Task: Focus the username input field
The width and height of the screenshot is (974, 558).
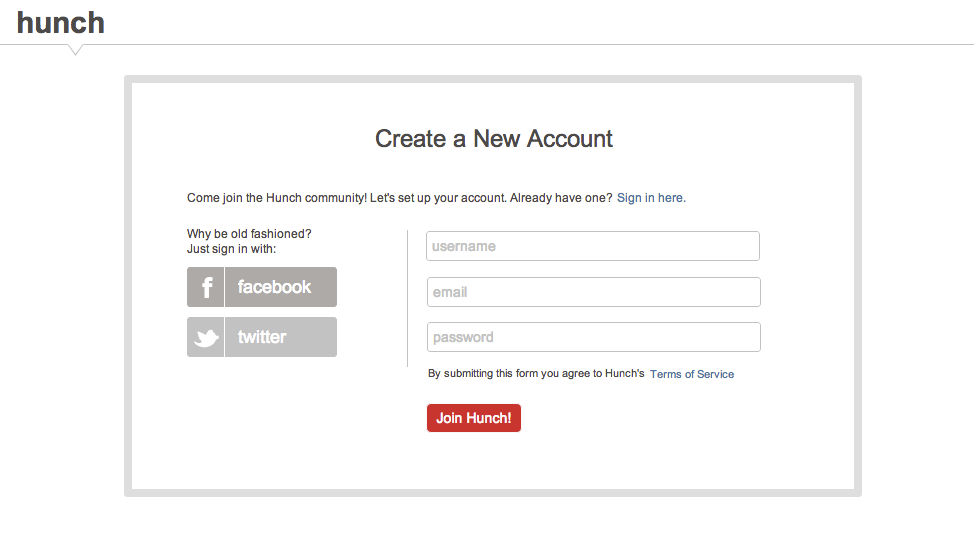Action: pos(593,246)
